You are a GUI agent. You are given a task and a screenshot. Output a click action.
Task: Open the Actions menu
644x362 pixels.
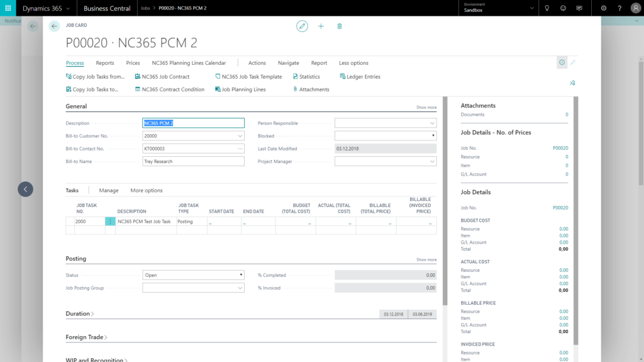(x=257, y=63)
